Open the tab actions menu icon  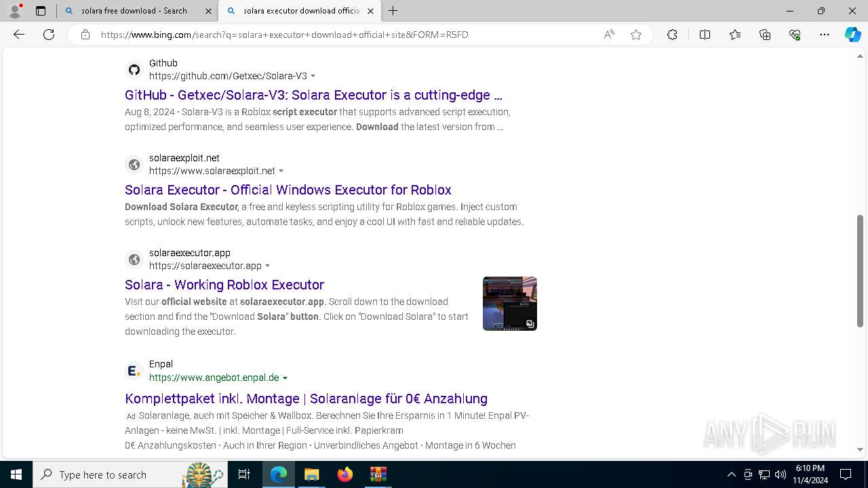pos(41,11)
